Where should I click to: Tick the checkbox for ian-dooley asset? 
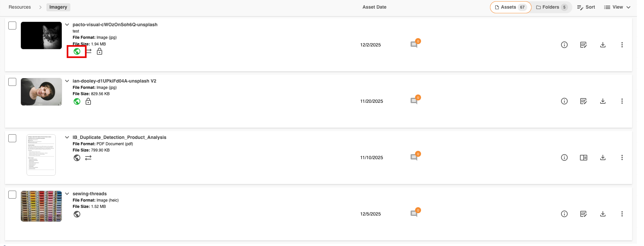[12, 82]
